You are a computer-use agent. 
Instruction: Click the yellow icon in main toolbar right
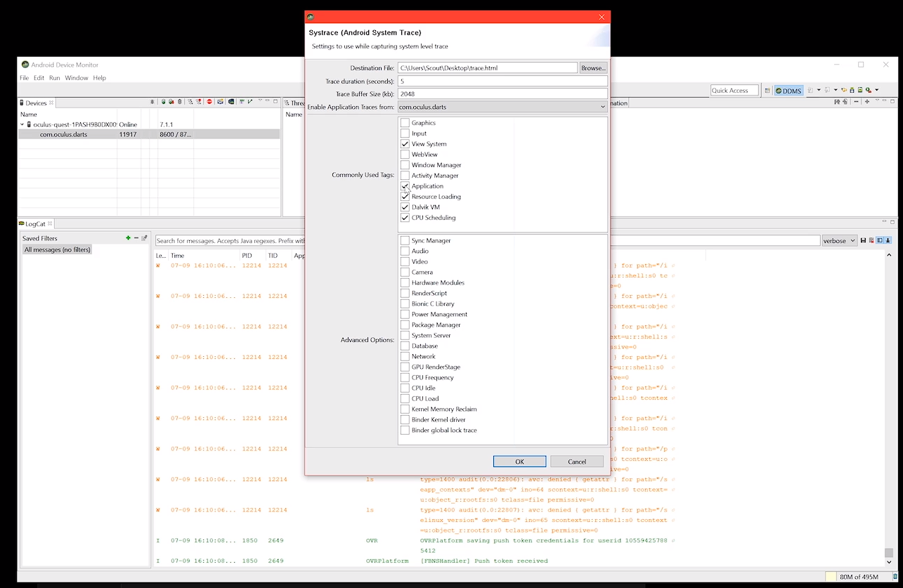coord(844,90)
